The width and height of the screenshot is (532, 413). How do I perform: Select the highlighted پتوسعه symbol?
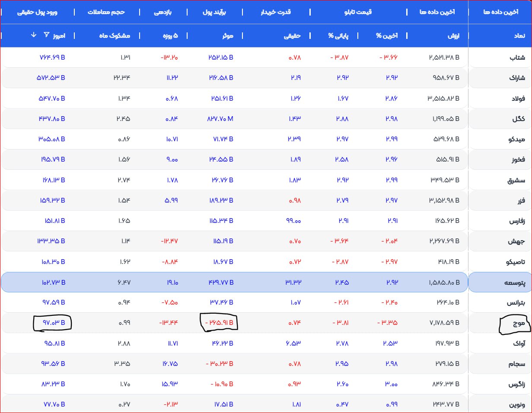click(514, 283)
